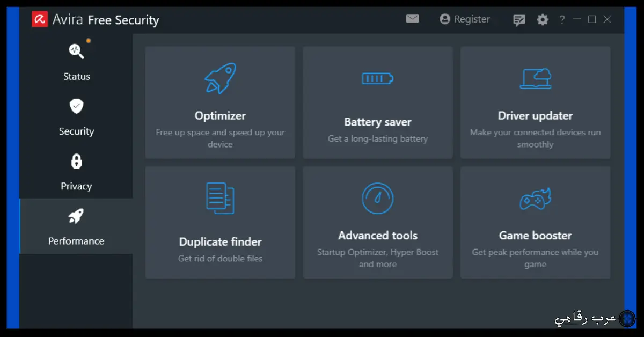Select the Game booster title text
Viewport: 644px width, 337px height.
[535, 236]
